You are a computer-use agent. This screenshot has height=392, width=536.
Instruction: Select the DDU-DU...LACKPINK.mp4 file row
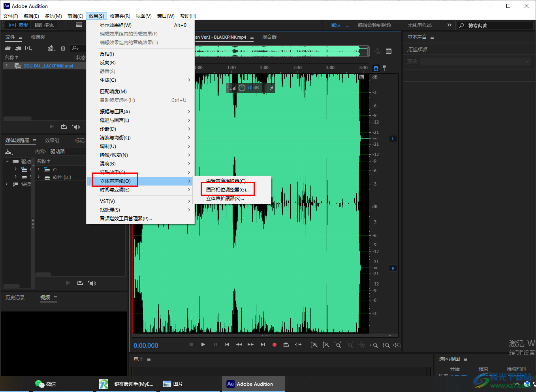(x=45, y=66)
